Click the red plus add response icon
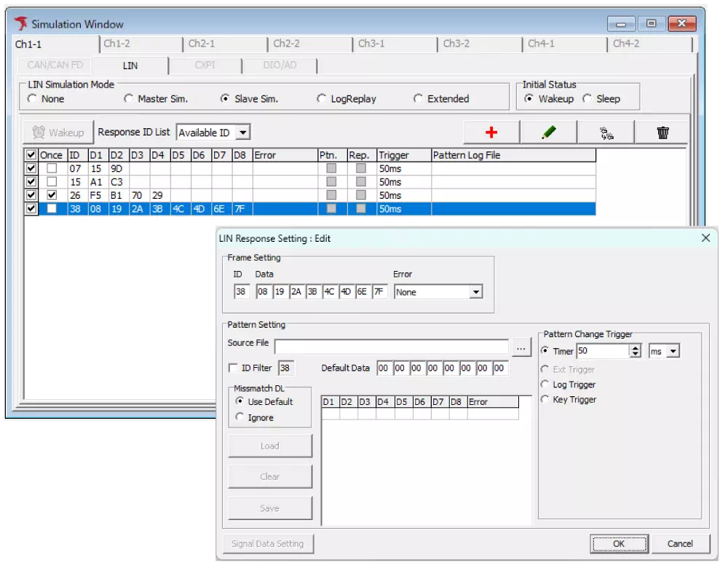The width and height of the screenshot is (728, 571). pos(491,133)
